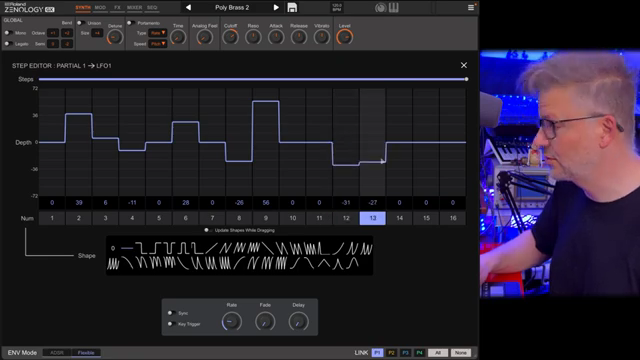Choose the bell curve shape at row end
The height and width of the screenshot is (360, 640).
click(353, 263)
